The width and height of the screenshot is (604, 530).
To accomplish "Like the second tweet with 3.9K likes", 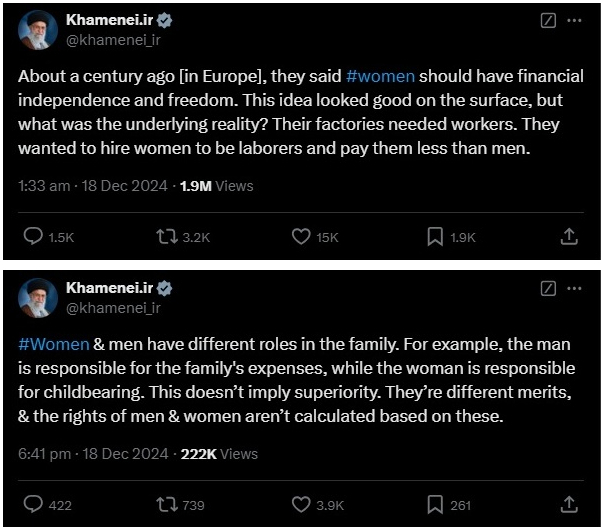I will [301, 504].
